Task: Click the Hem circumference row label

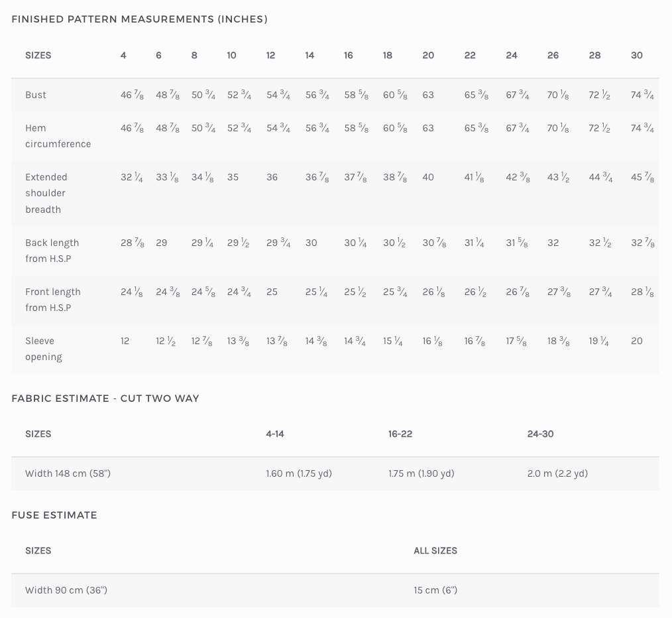Action: pos(58,136)
